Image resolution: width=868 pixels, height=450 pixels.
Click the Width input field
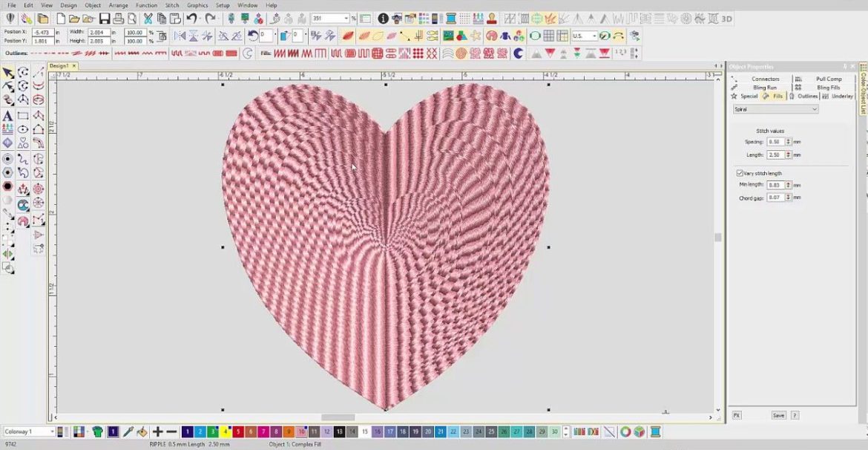coord(99,32)
